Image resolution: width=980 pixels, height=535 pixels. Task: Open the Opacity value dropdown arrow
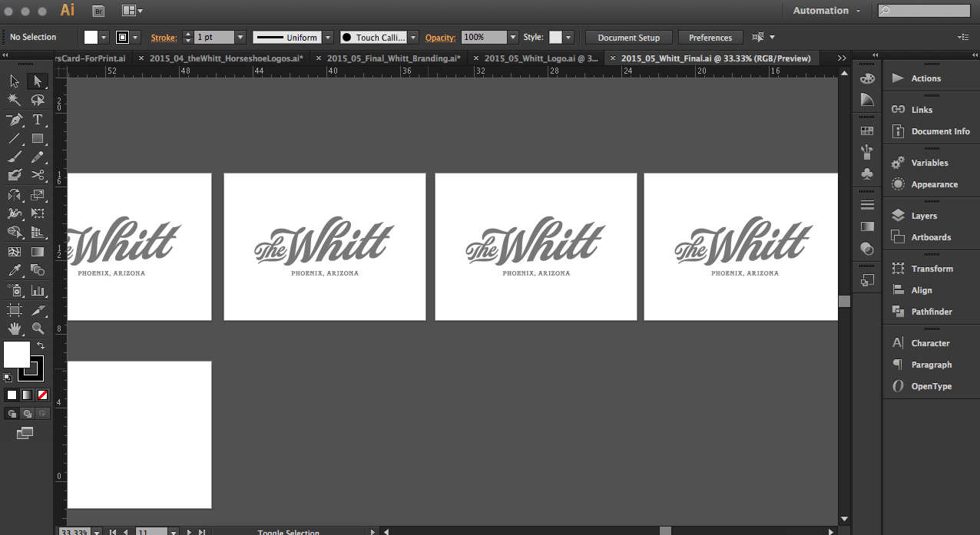click(x=512, y=37)
